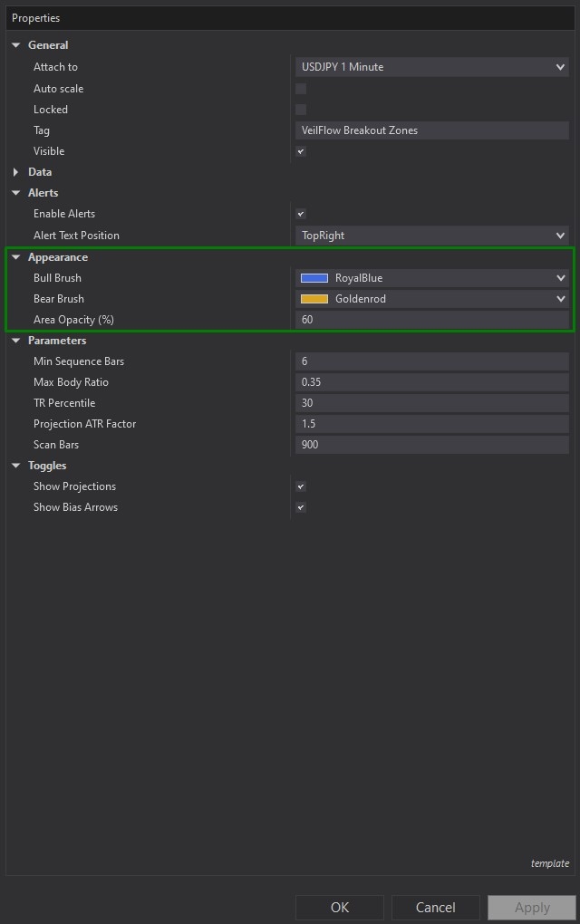Collapse the Appearance section
The width and height of the screenshot is (580, 924).
point(15,256)
